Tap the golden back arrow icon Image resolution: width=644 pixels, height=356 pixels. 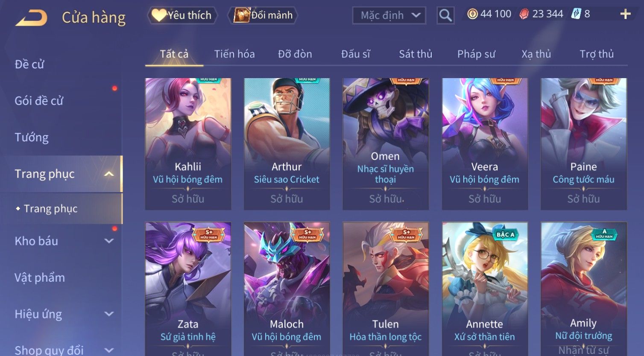point(32,18)
